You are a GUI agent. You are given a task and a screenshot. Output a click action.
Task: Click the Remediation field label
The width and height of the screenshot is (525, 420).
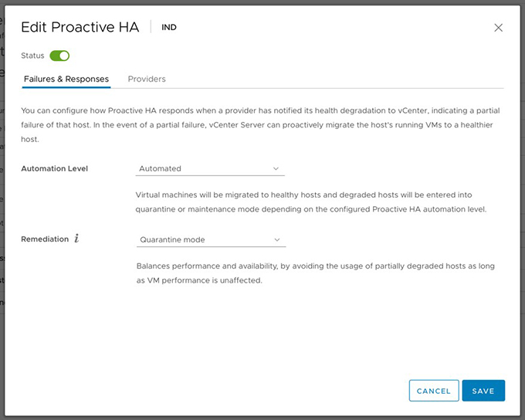point(45,239)
